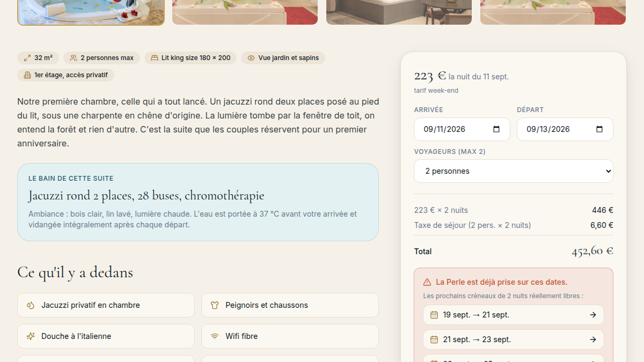The image size is (644, 362).
Task: Click the building icon beside 1er étage
Action: [x=27, y=75]
